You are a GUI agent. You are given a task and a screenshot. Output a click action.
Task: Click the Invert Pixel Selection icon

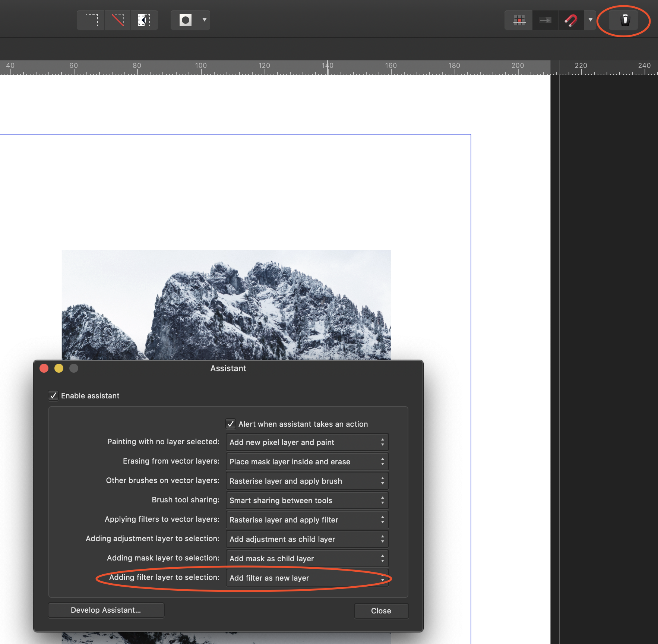(x=144, y=20)
